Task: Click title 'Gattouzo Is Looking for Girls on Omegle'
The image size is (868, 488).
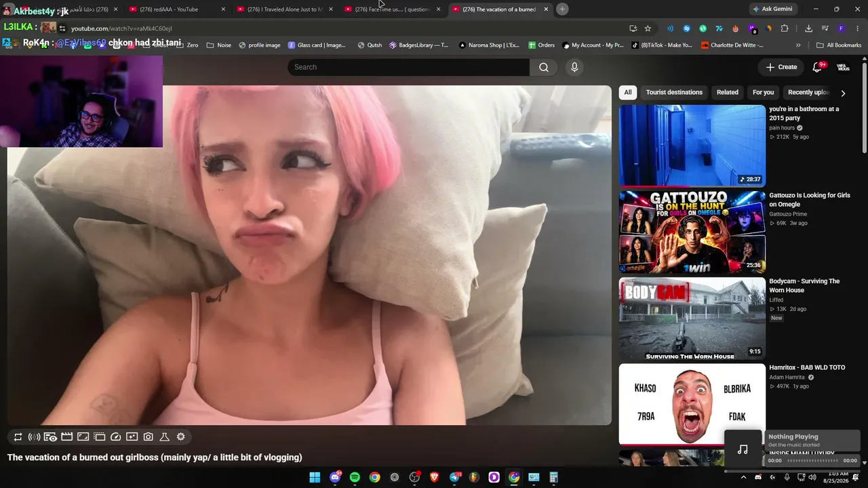Action: click(x=810, y=200)
